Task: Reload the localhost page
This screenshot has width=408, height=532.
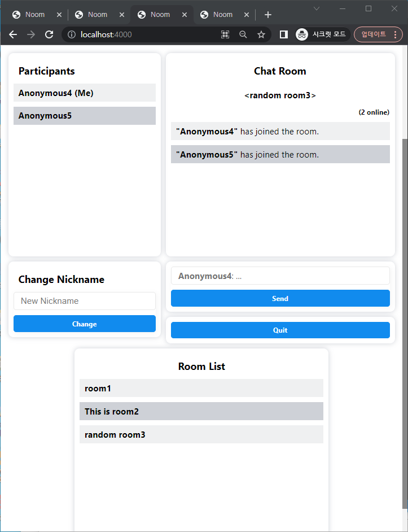Action: pyautogui.click(x=49, y=34)
